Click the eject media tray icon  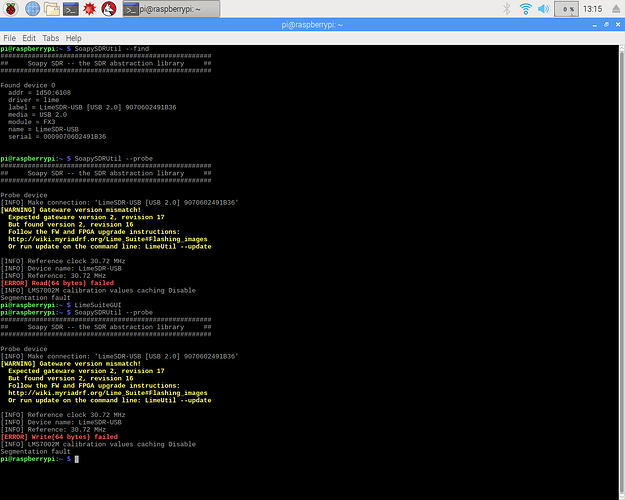(616, 9)
